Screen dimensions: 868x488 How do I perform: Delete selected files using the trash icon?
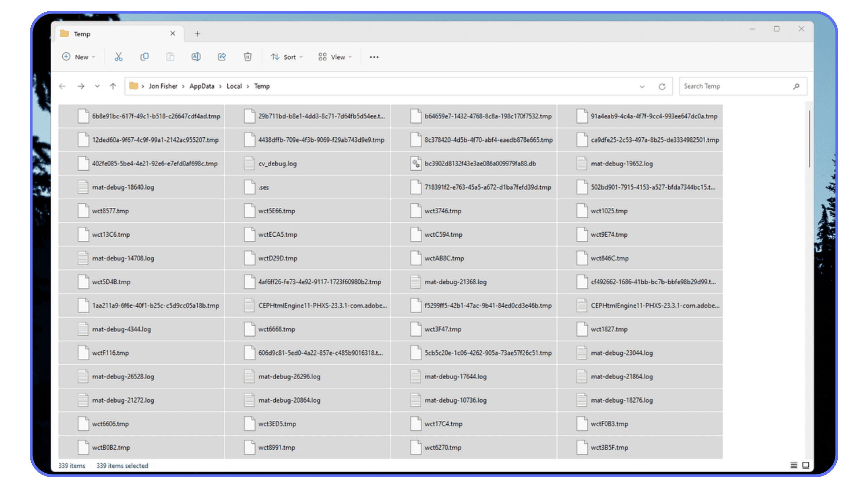tap(247, 56)
